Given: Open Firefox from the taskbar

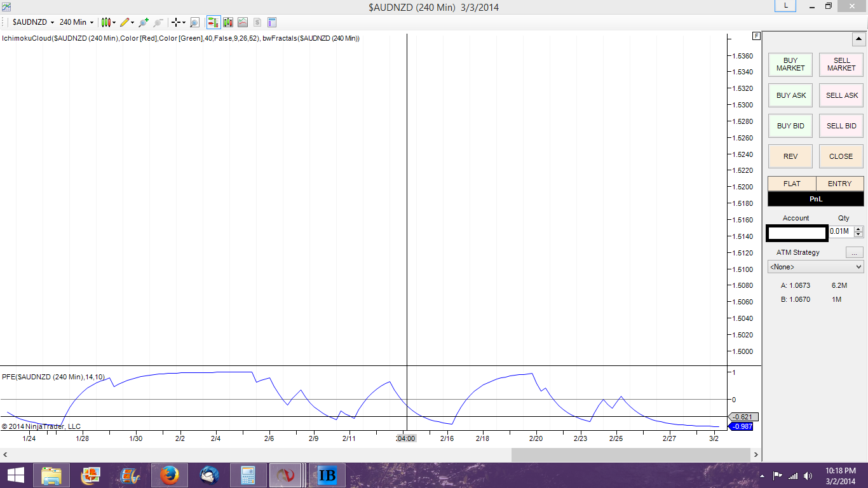Looking at the screenshot, I should [x=169, y=475].
